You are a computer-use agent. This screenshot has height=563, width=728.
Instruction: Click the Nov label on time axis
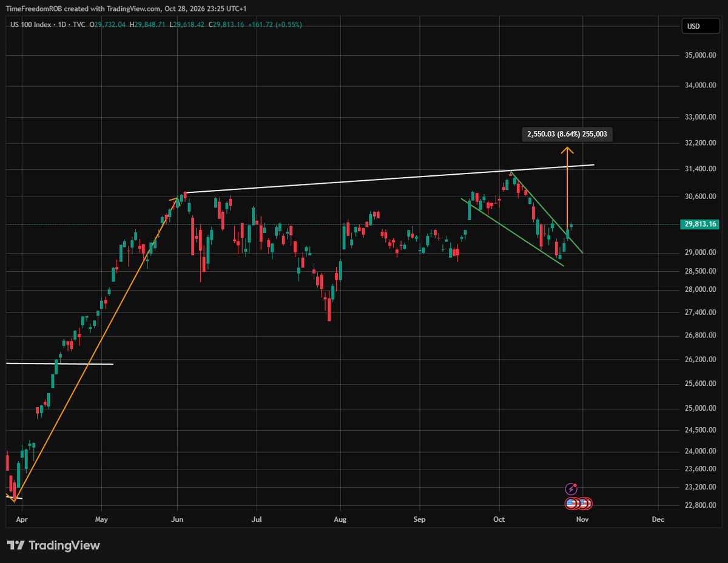coord(582,520)
